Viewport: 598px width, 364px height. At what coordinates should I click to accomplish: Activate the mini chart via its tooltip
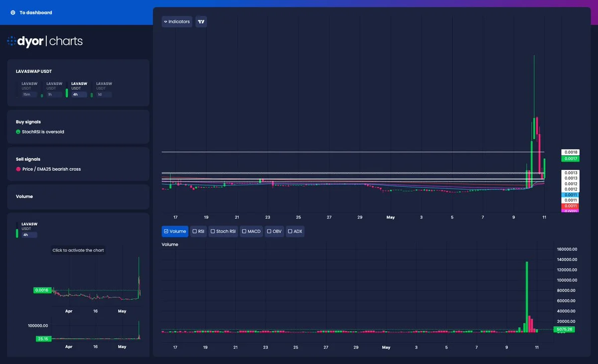click(78, 250)
